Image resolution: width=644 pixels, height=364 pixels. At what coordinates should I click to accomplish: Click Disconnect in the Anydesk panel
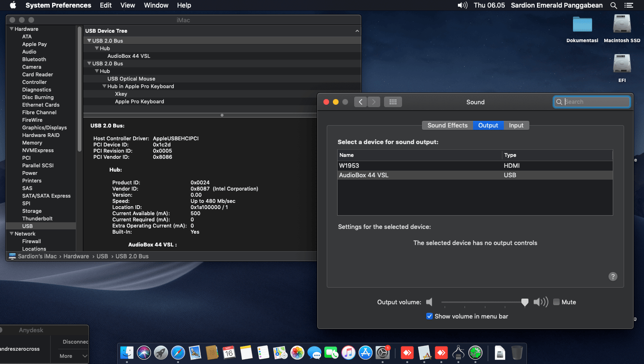(x=76, y=341)
